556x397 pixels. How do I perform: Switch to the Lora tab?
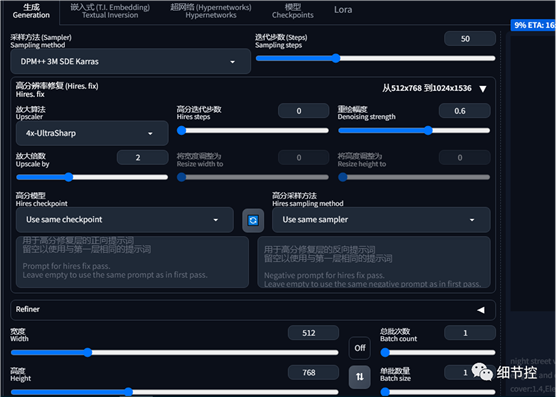[x=343, y=10]
